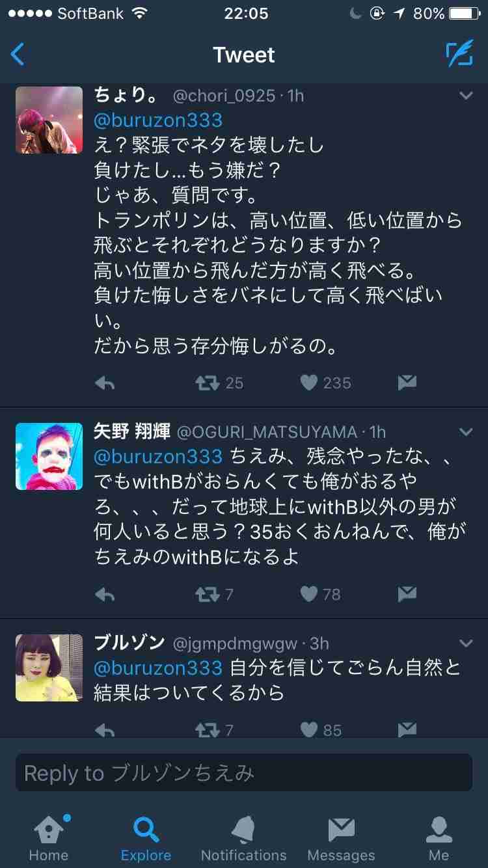Image resolution: width=488 pixels, height=868 pixels.
Task: Open 矢野 翔輝's clown-face profile picture
Action: click(x=49, y=456)
